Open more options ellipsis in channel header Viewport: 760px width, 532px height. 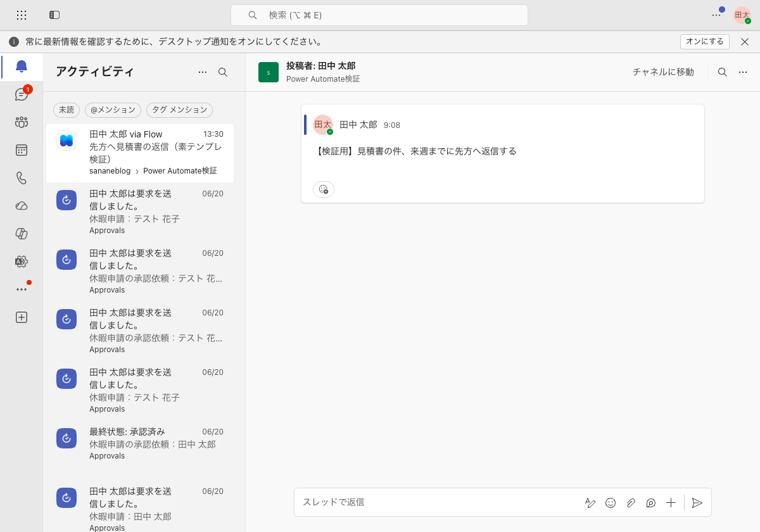point(743,72)
